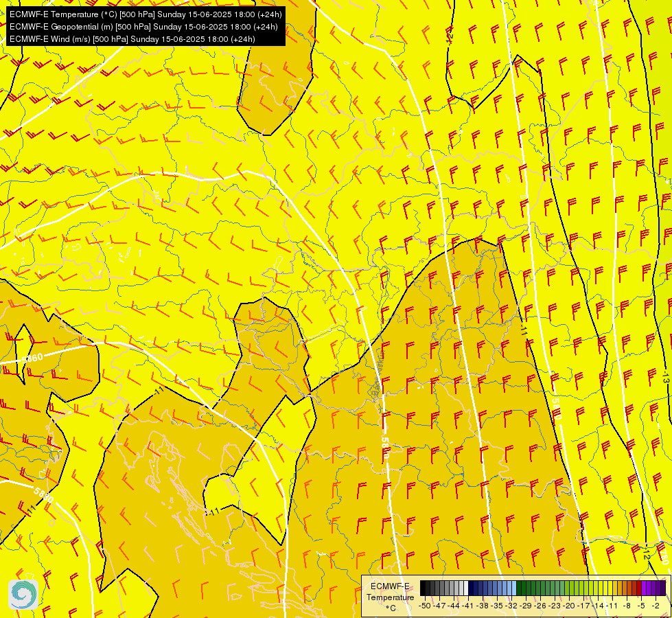Click the -44 legend tick label
Viewport: 672px width, 618px height.
[454, 606]
